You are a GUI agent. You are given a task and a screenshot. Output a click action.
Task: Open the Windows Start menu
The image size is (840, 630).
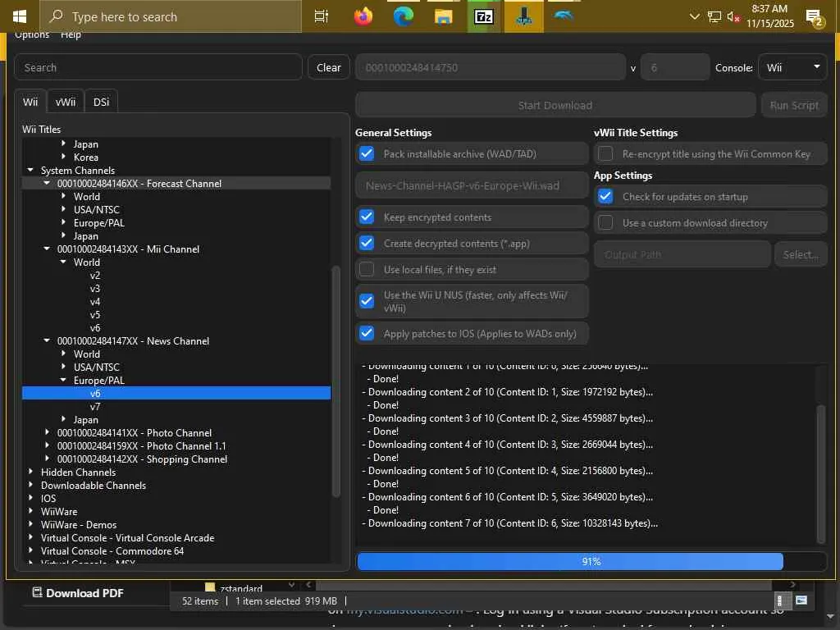20,16
